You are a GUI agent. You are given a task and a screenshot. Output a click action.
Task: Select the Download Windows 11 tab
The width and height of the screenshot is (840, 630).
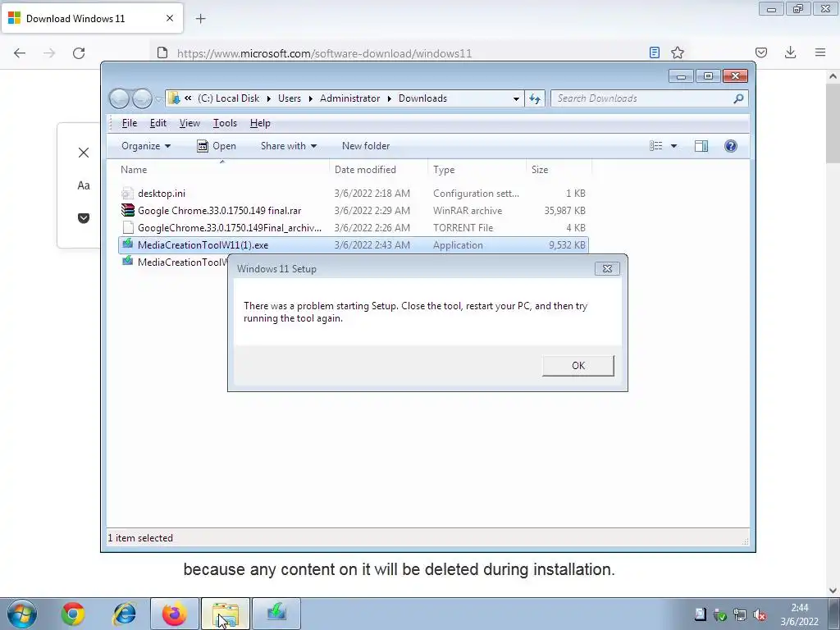tap(92, 18)
